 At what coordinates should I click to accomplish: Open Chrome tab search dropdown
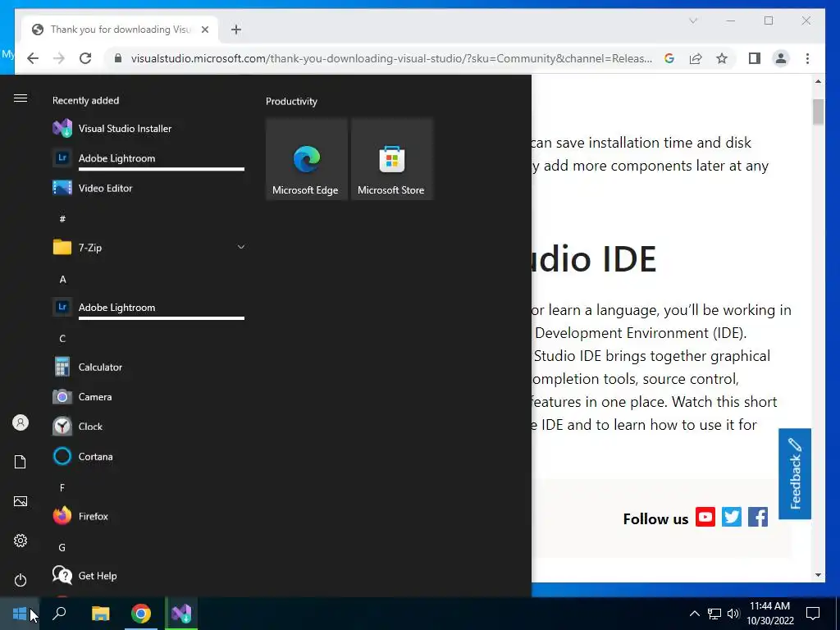693,21
